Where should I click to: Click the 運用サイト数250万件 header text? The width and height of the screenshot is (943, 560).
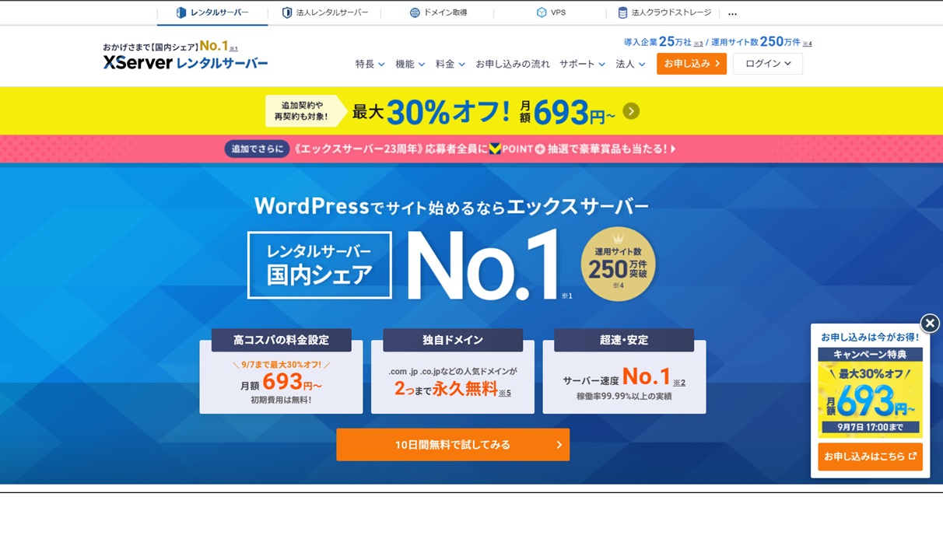[x=756, y=42]
